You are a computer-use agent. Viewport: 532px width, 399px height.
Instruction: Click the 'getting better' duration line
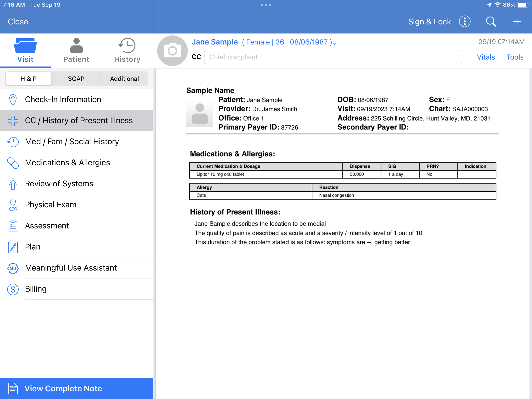[302, 242]
